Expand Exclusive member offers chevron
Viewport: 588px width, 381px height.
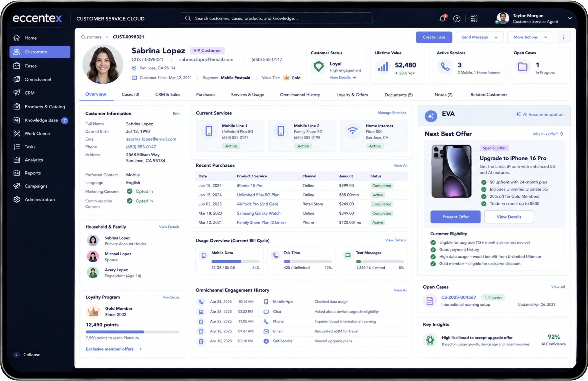tap(141, 349)
